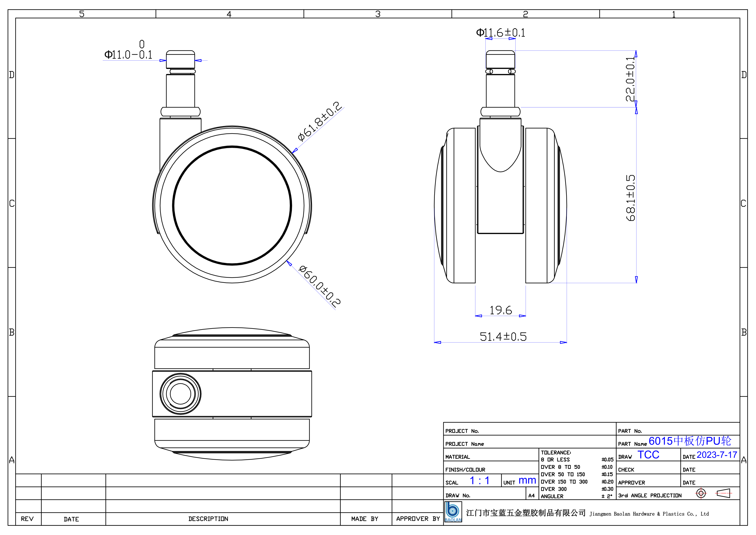The height and width of the screenshot is (535, 756).
Task: Select the unit value mm
Action: pyautogui.click(x=527, y=481)
